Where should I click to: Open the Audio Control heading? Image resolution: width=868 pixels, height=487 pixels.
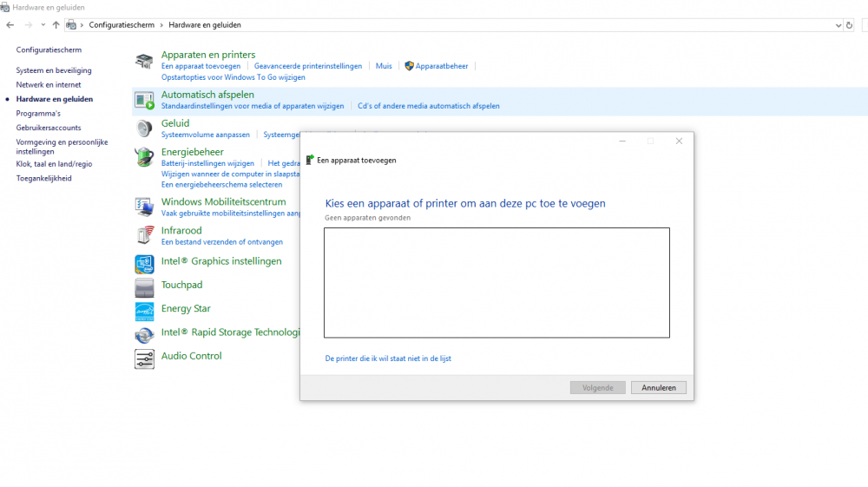(192, 356)
